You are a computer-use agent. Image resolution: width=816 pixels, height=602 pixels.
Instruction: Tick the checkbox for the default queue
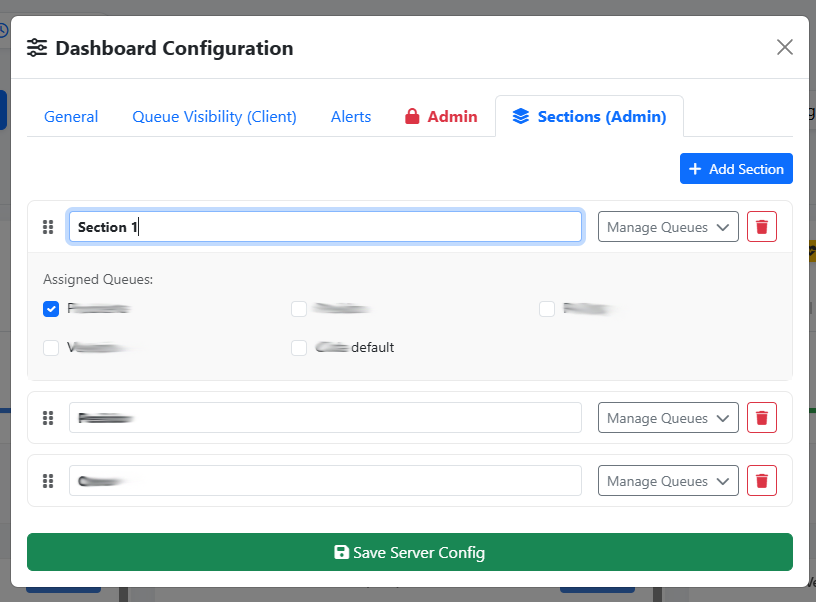(299, 348)
